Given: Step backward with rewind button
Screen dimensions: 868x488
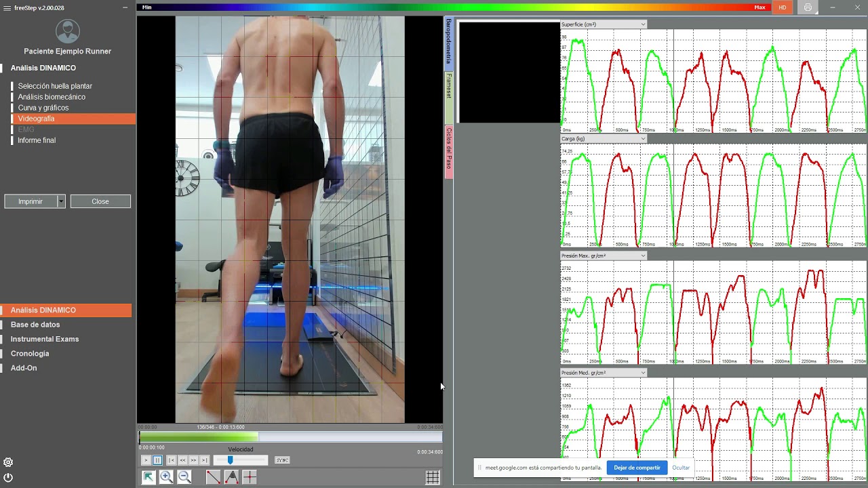Looking at the screenshot, I should [x=182, y=460].
